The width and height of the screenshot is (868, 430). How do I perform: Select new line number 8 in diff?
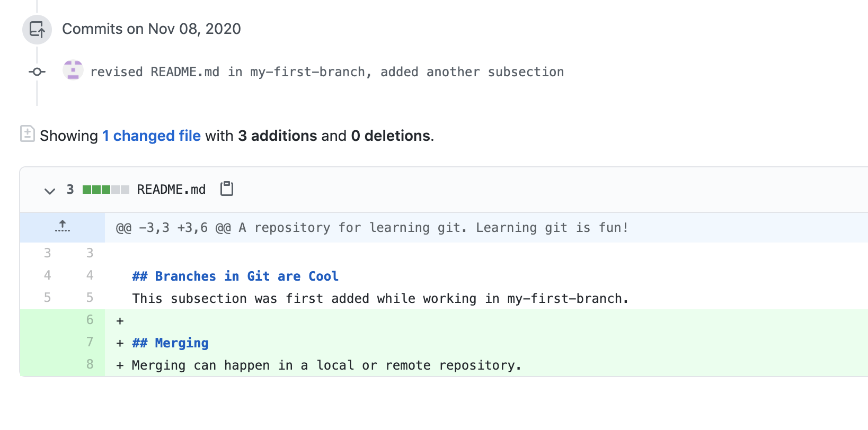pos(90,364)
